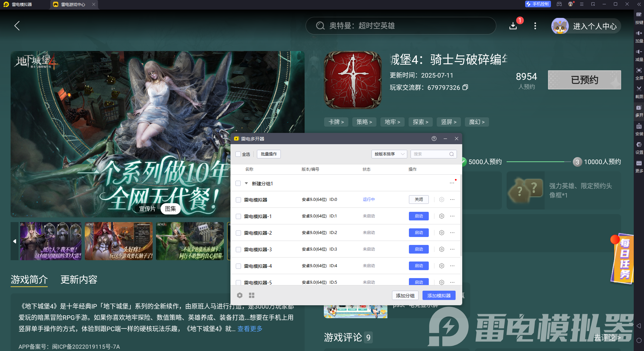Open the gamepad icon in title bar
The image size is (644, 351).
(559, 4)
